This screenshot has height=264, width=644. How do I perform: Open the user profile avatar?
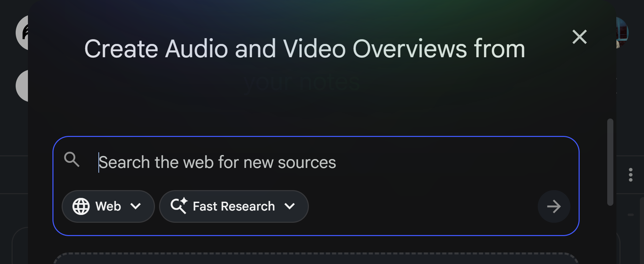click(623, 33)
